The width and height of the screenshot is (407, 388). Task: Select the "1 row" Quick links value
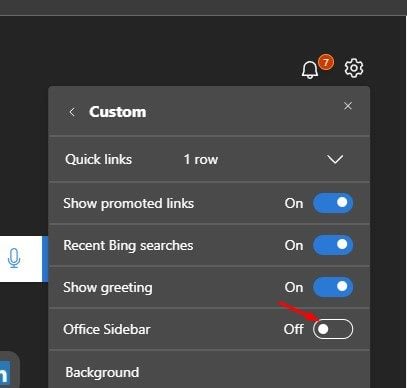[x=201, y=159]
